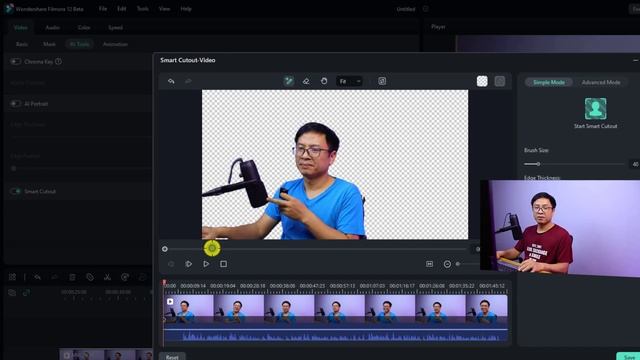Click the red playhead on cutout timeline

(x=164, y=282)
